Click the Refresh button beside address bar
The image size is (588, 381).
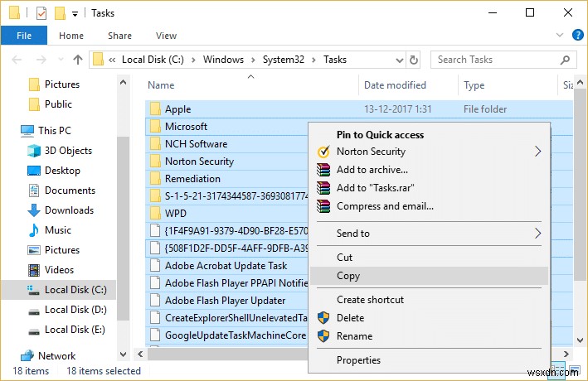[x=415, y=60]
